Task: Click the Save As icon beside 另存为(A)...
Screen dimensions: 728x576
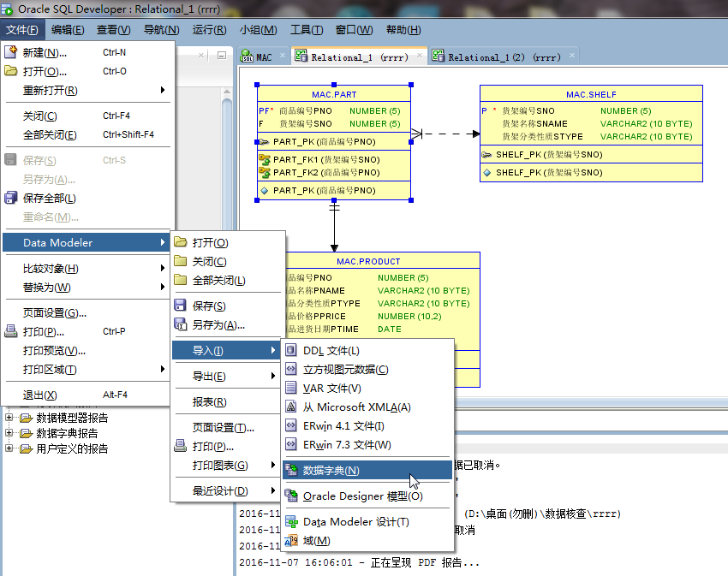Action: pyautogui.click(x=180, y=324)
